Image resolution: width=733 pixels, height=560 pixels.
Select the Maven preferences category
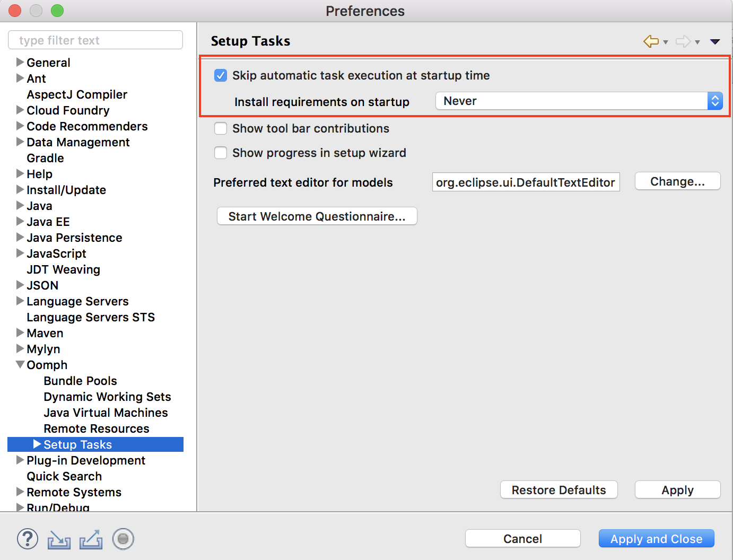click(45, 333)
